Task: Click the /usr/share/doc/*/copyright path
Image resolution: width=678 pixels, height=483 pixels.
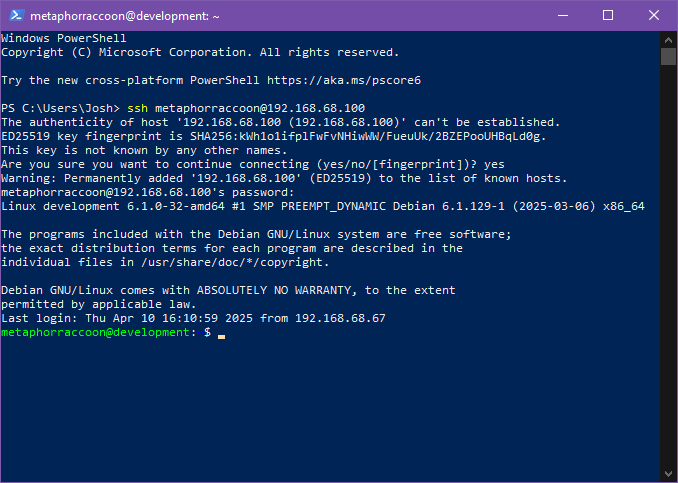Action: click(235, 262)
